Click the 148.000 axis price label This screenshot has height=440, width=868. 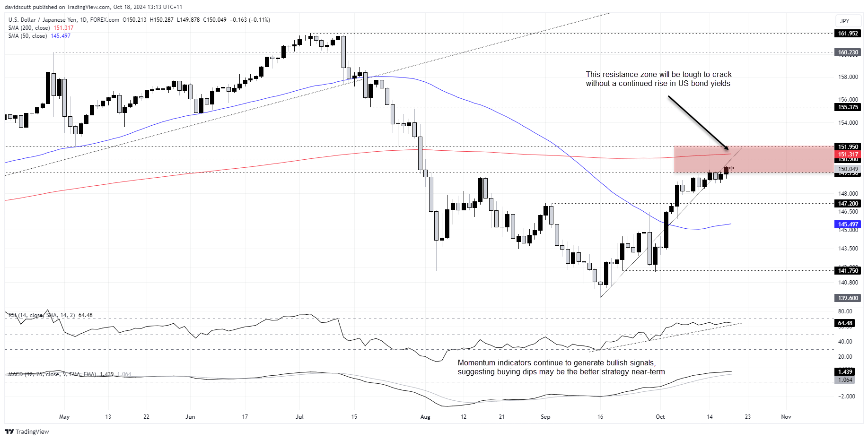click(x=848, y=194)
